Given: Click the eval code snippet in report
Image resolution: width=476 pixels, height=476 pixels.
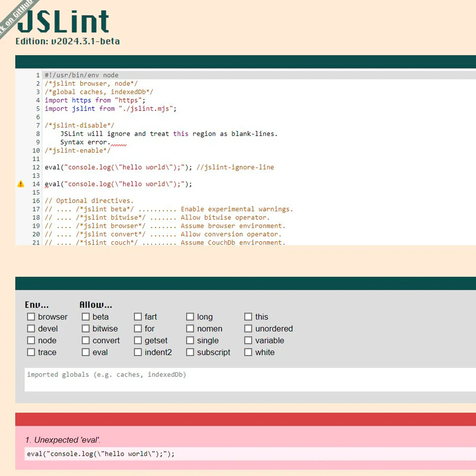Looking at the screenshot, I should pyautogui.click(x=101, y=454).
